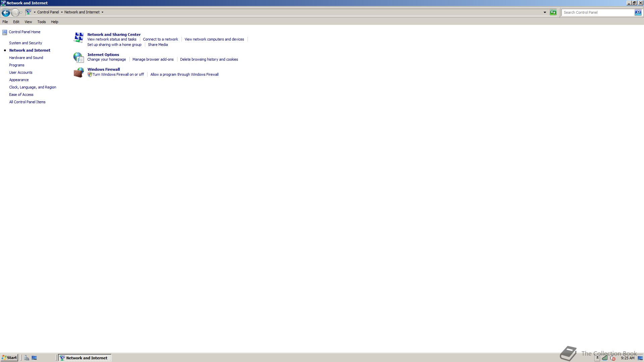
Task: Open the Edit menu
Action: coord(16,22)
